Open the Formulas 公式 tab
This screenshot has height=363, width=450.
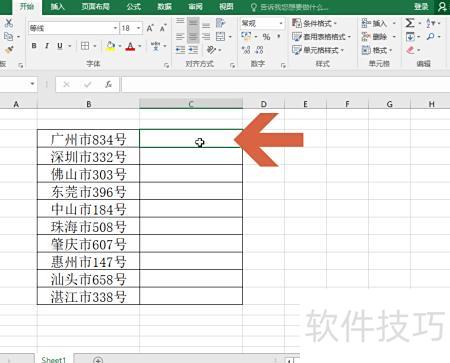point(134,7)
